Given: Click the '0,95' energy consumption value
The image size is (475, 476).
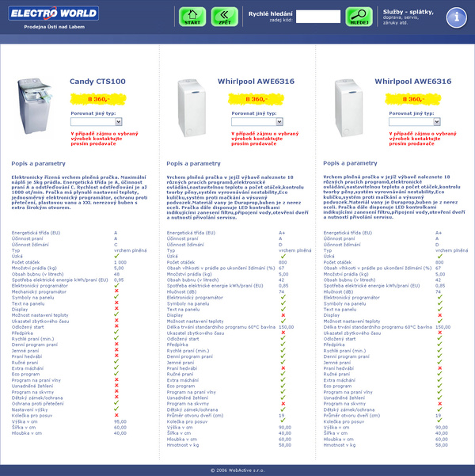Looking at the screenshot, I should coord(119,280).
